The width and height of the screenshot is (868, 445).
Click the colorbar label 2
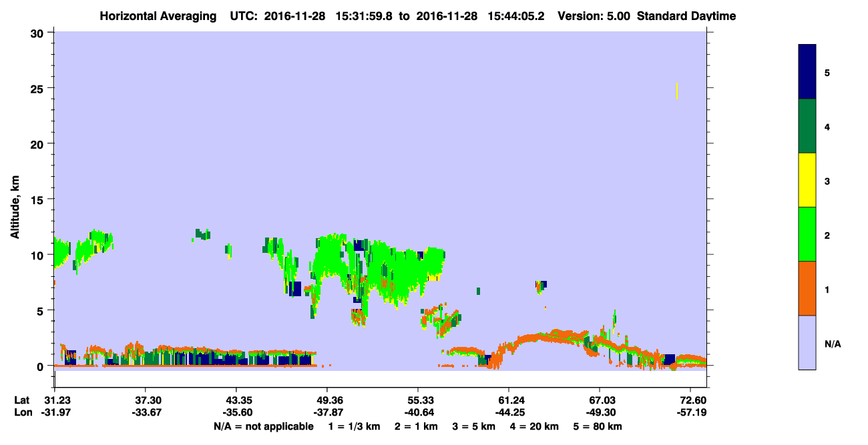(x=827, y=235)
